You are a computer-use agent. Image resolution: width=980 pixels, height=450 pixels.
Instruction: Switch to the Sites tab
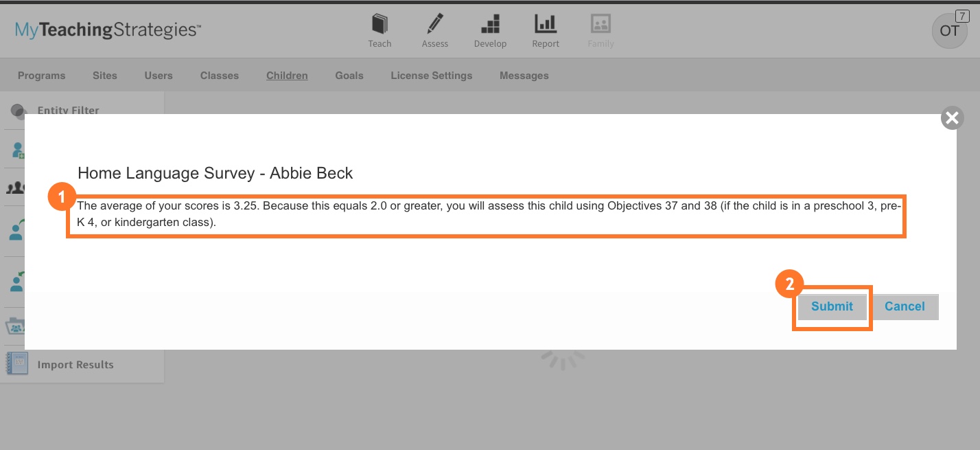(x=105, y=76)
